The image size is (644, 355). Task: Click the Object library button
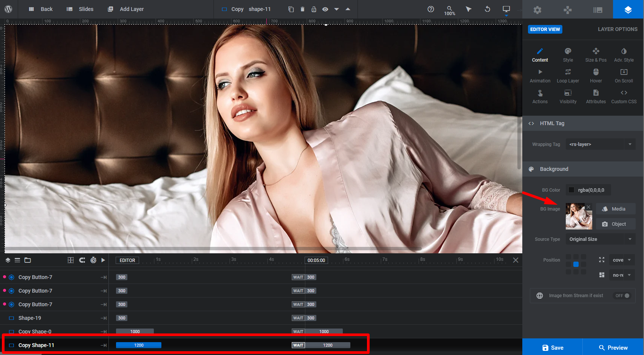(616, 224)
